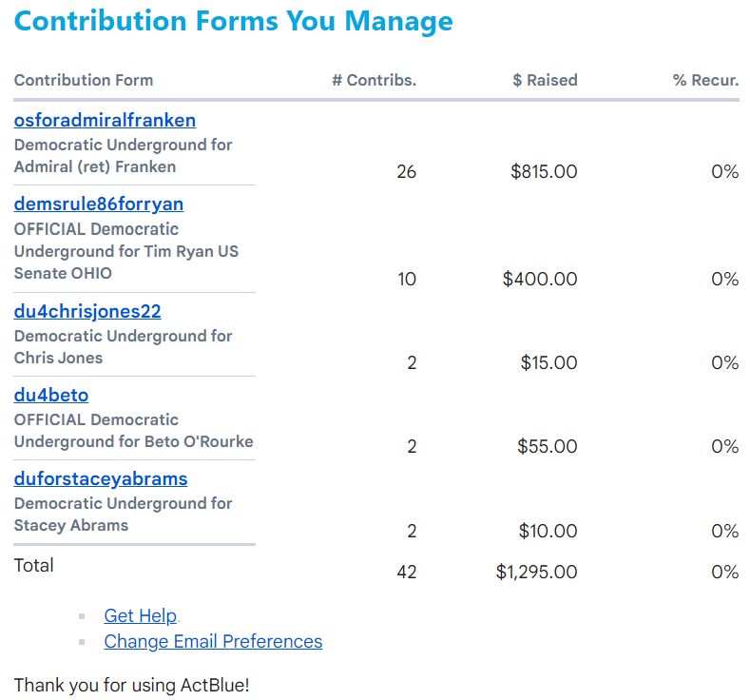Click the $ Raised column header
Screen dimensions: 750x700
[545, 81]
